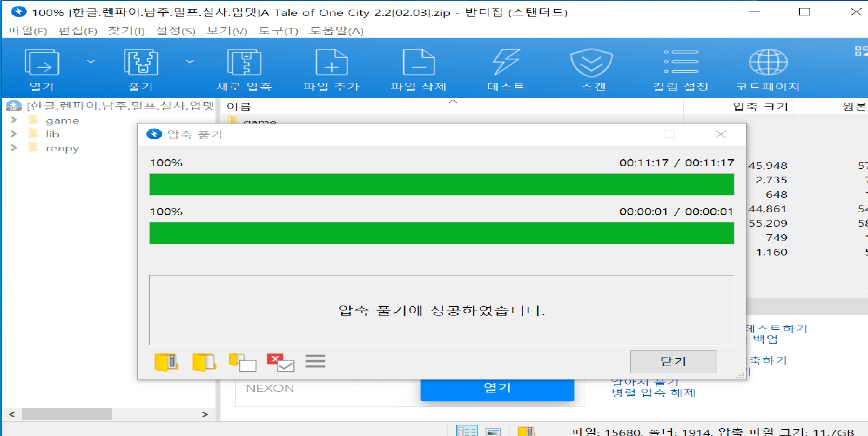The height and width of the screenshot is (436, 868).
Task: Open dropdown arrow next to 풀기 toolbar button
Action: click(190, 62)
